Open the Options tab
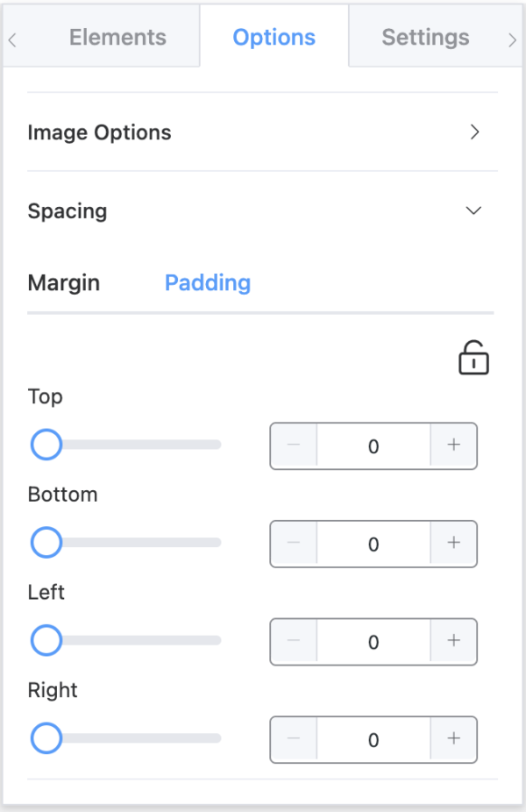 coord(274,37)
